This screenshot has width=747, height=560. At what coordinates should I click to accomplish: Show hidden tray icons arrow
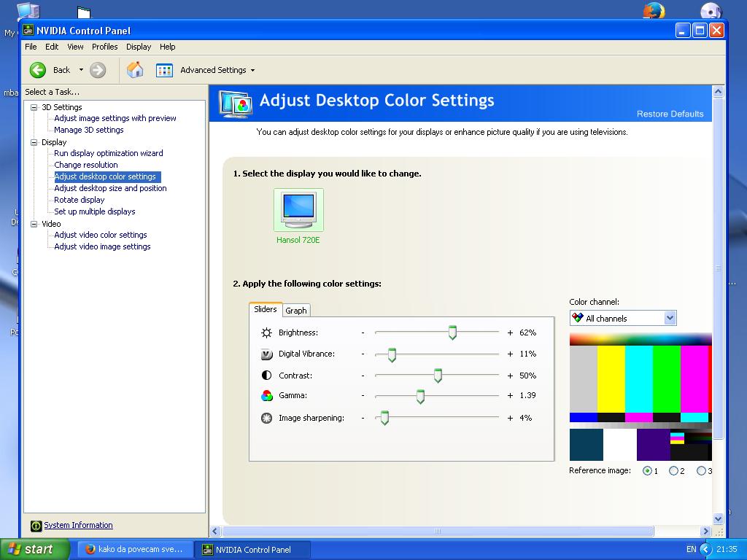point(705,549)
